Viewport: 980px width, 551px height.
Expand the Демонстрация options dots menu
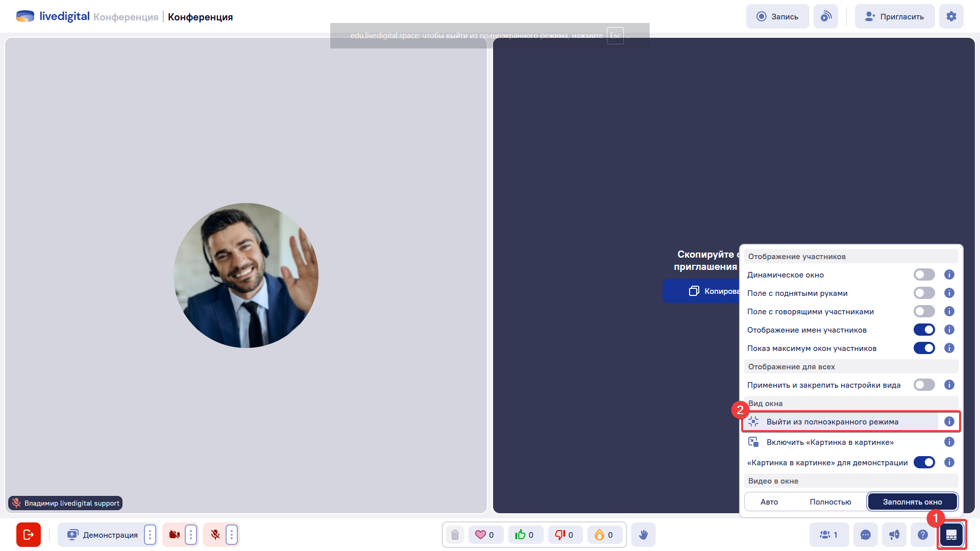(x=150, y=535)
